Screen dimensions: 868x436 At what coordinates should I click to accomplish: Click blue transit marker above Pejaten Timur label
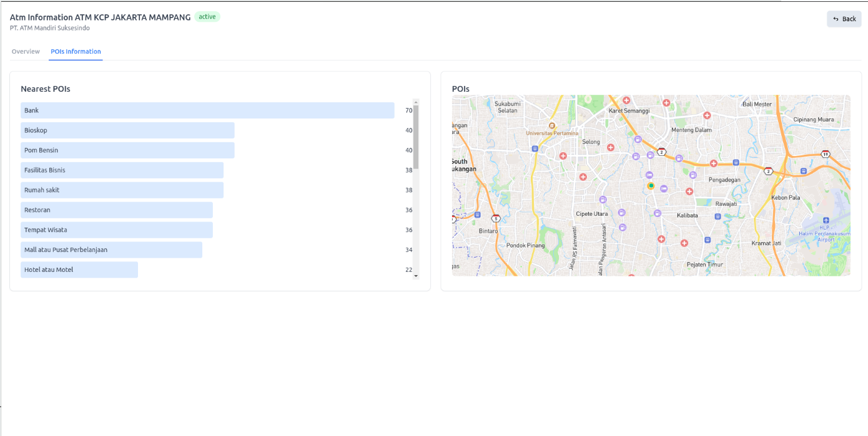click(x=708, y=240)
